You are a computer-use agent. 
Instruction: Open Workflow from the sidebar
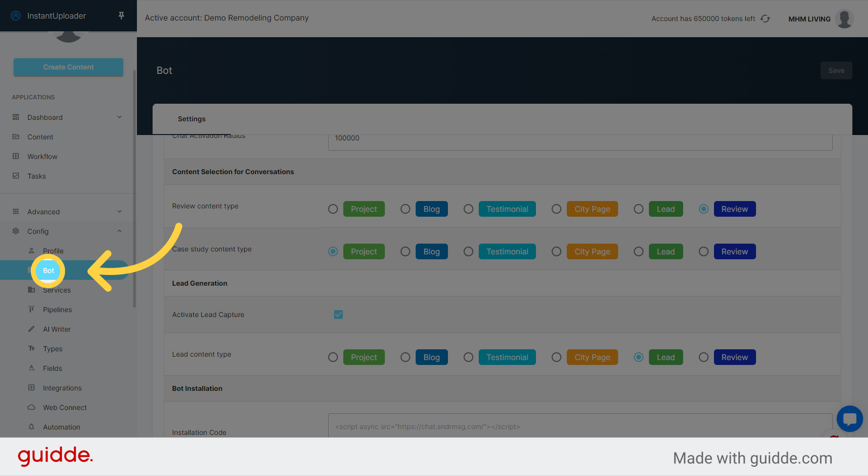tap(16, 156)
